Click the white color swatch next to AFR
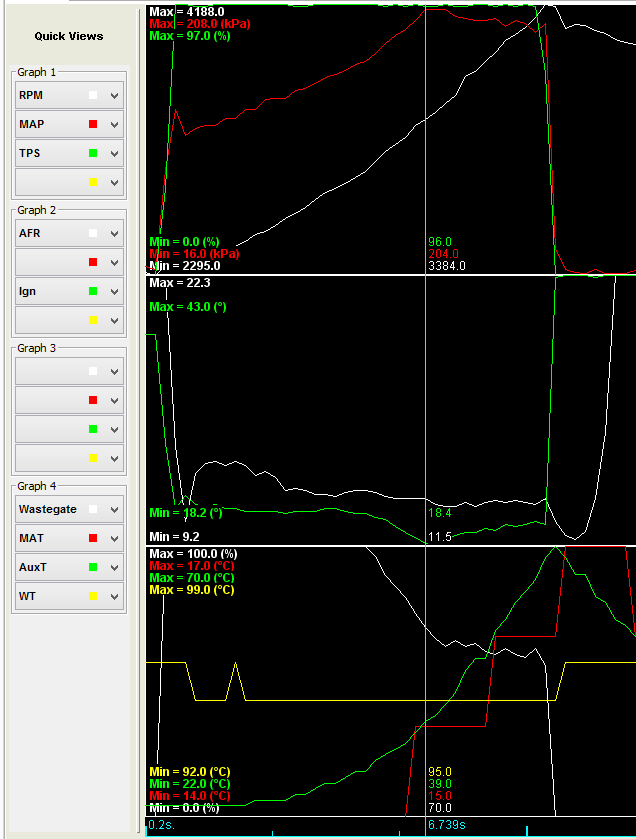Viewport: 636px width, 839px height. [x=93, y=234]
